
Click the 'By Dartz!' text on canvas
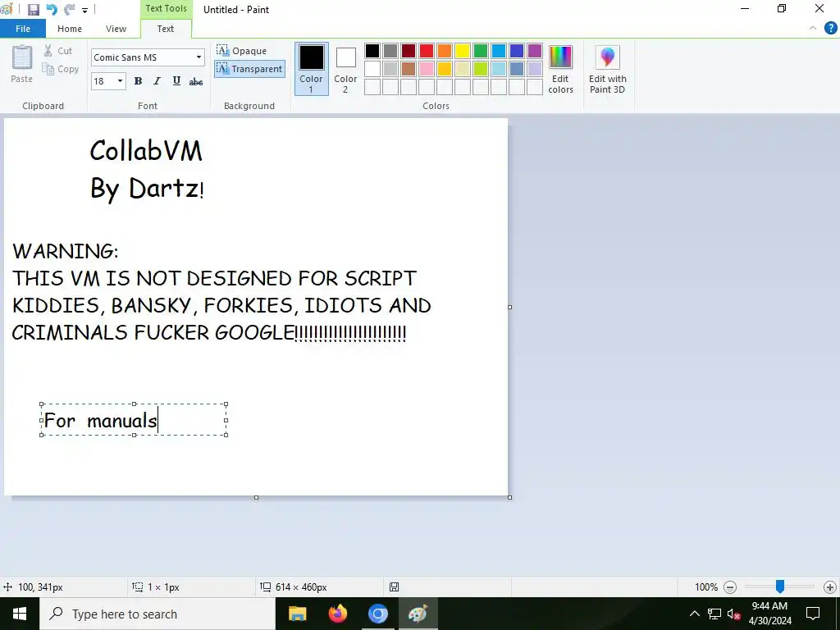tap(147, 189)
